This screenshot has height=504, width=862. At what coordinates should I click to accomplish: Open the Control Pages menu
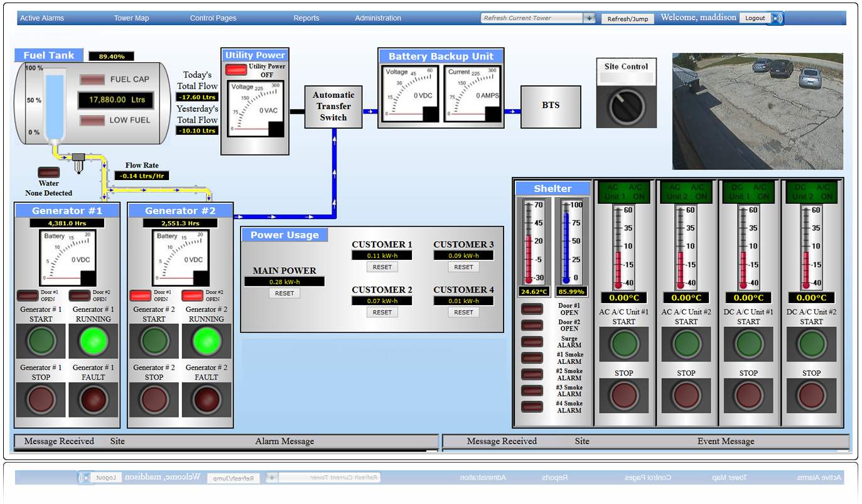[x=213, y=18]
